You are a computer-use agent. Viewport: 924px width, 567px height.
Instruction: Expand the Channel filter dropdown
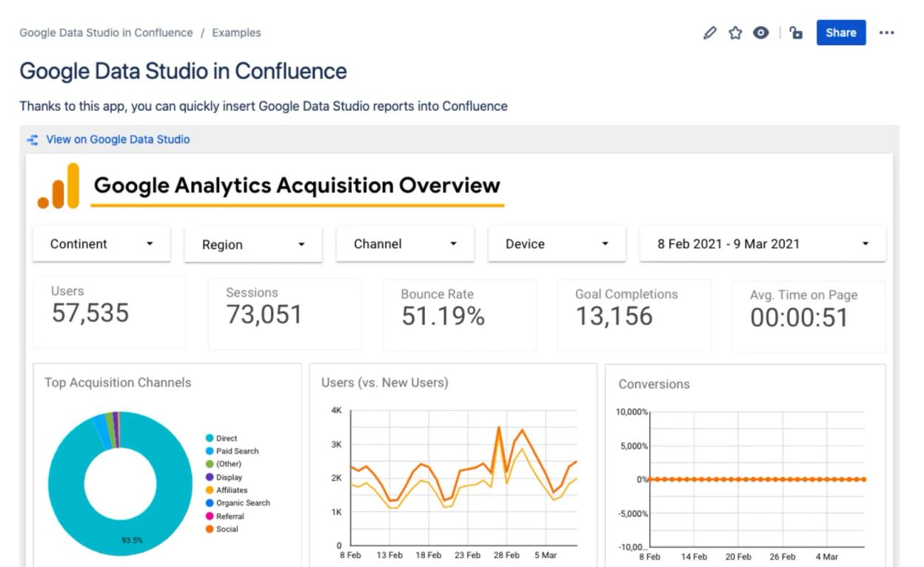(x=405, y=244)
